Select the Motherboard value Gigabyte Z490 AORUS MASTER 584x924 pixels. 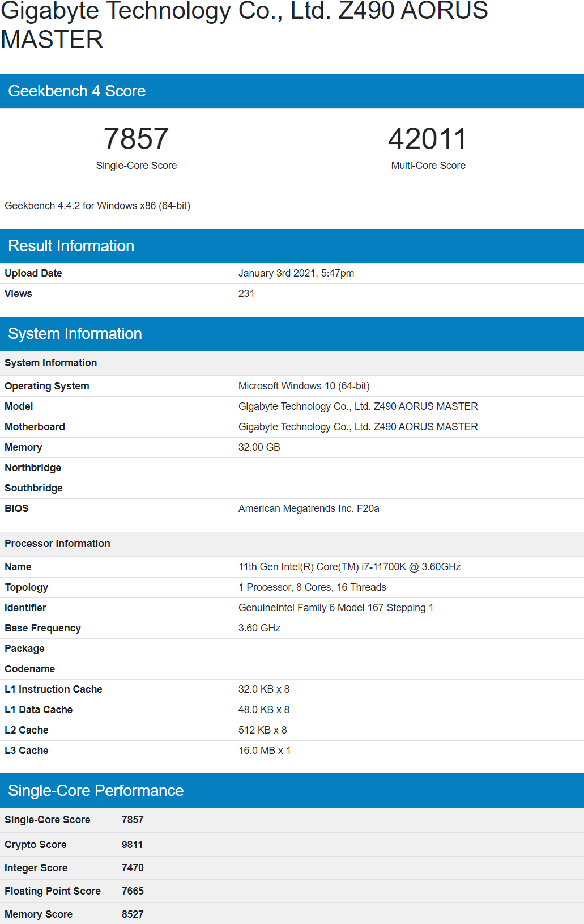(x=358, y=427)
